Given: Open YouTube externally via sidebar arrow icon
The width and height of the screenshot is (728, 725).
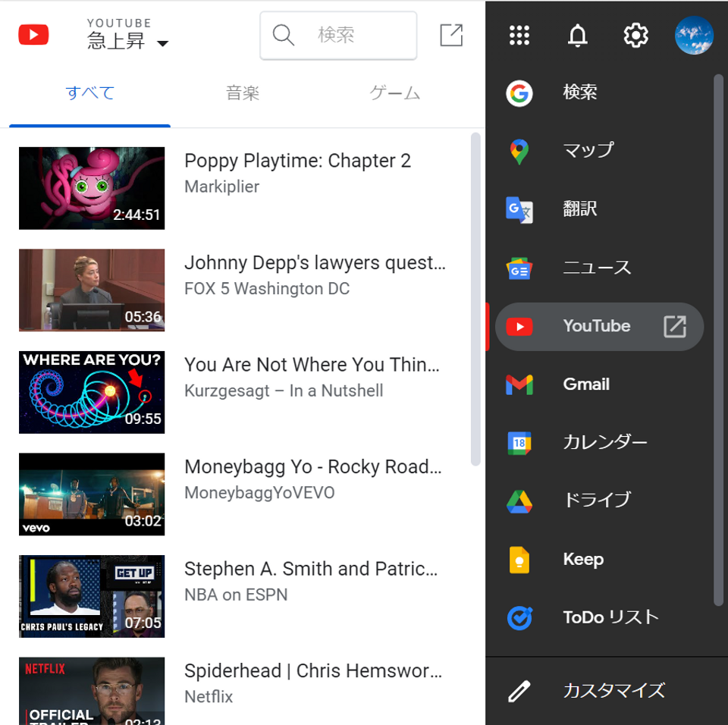Looking at the screenshot, I should point(675,327).
